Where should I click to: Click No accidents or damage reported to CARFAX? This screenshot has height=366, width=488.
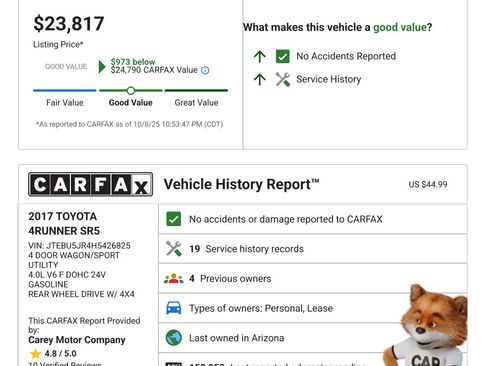pos(285,219)
